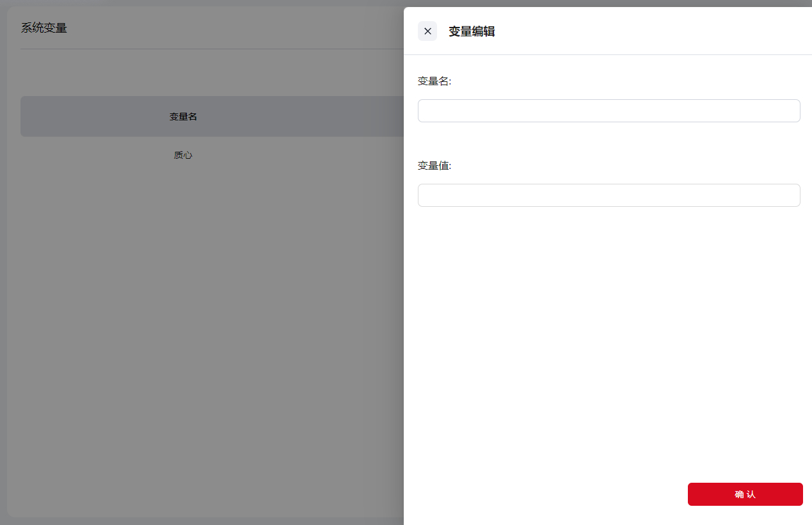
Task: Click the divider line beneath the 变量编辑 header
Action: pyautogui.click(x=608, y=54)
